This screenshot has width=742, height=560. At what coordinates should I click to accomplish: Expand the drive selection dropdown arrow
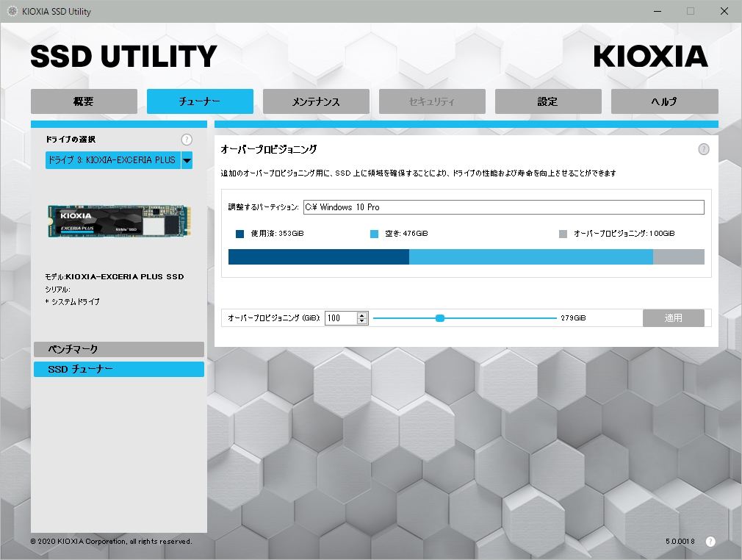[187, 160]
